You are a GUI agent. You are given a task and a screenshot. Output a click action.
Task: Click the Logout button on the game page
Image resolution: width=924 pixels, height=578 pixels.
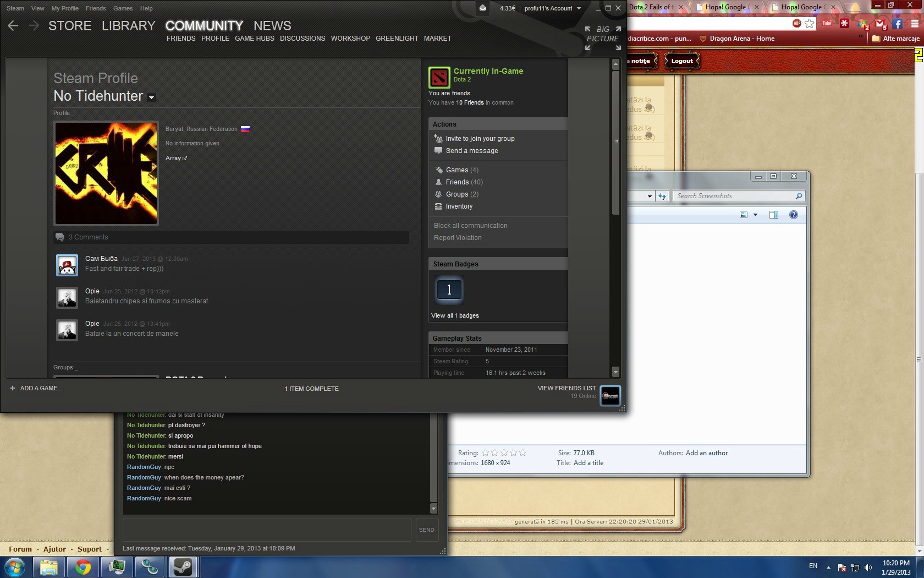(682, 61)
